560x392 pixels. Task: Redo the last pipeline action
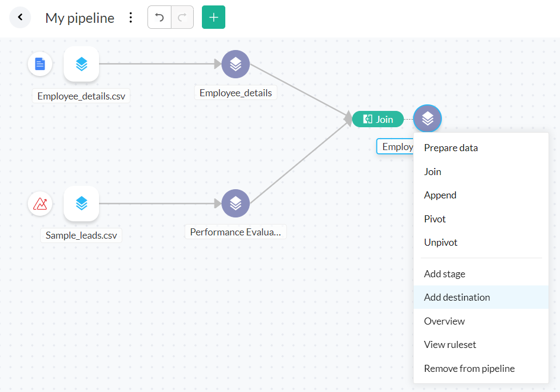pyautogui.click(x=182, y=17)
